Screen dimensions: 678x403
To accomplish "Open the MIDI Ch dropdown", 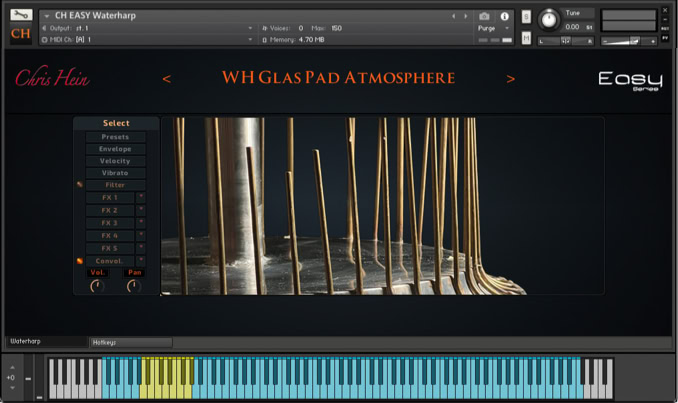I will pyautogui.click(x=250, y=40).
